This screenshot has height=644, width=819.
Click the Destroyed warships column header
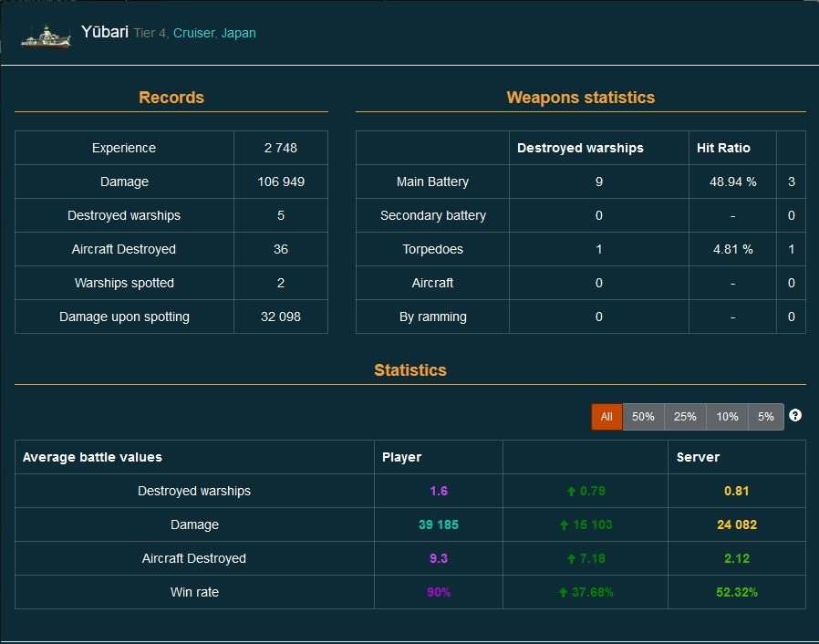(x=580, y=148)
